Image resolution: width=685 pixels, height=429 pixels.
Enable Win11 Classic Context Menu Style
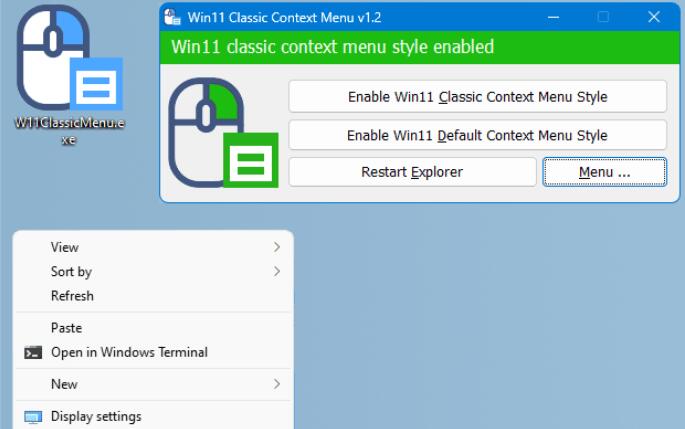[477, 97]
